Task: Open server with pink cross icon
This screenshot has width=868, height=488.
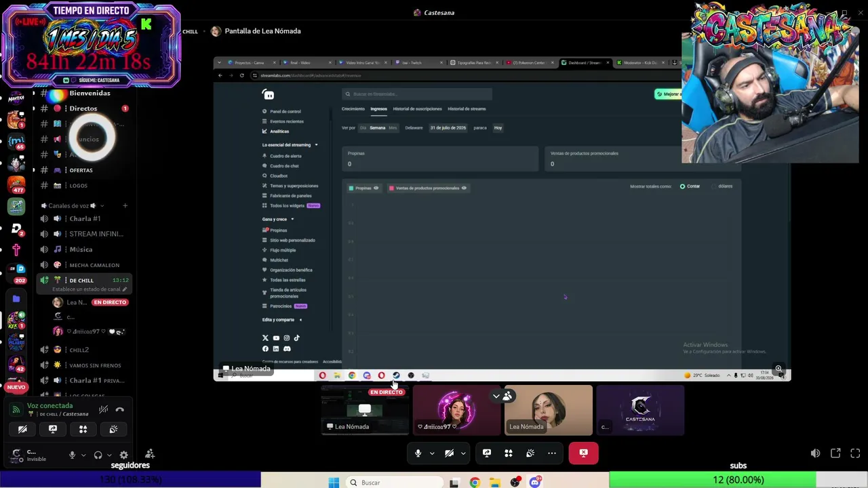Action: (16, 250)
